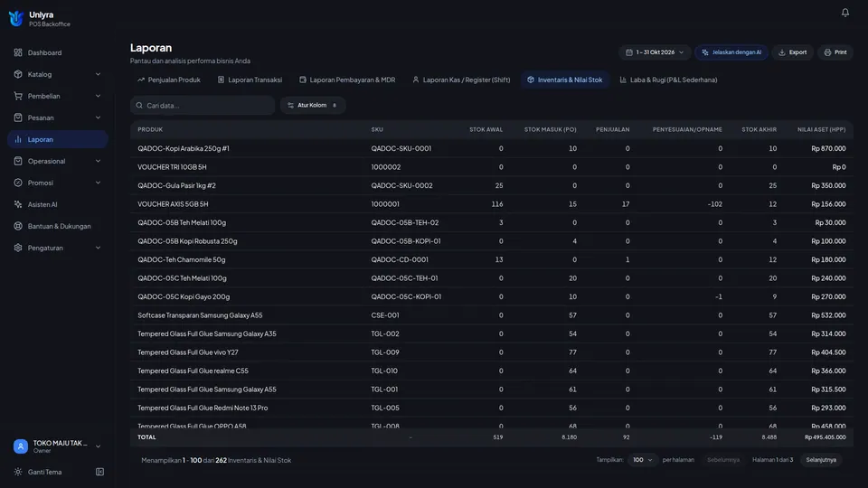The width and height of the screenshot is (868, 488).
Task: Focus the Cari data search field
Action: [203, 105]
